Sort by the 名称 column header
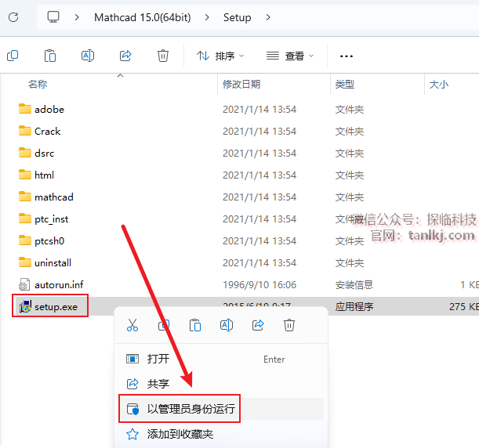 (38, 84)
